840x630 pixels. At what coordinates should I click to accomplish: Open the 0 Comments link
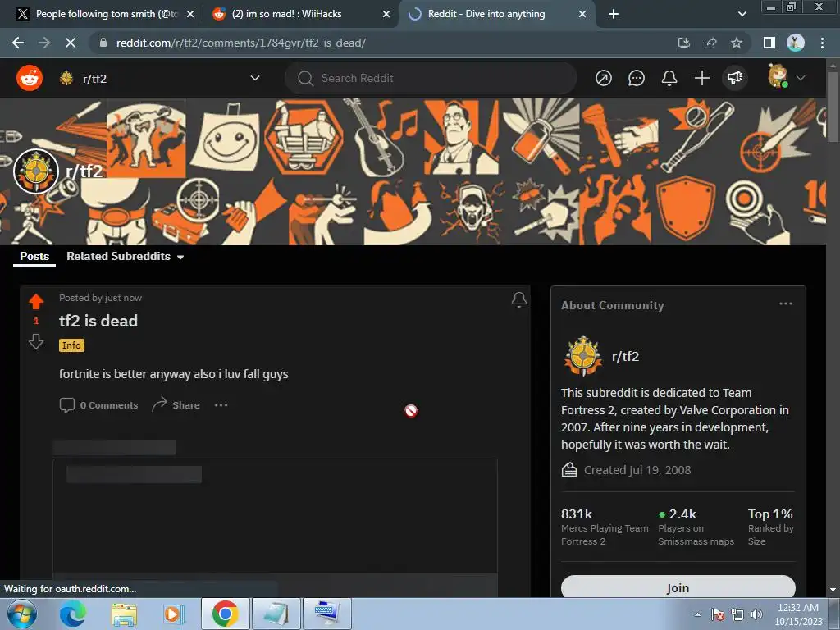pyautogui.click(x=98, y=405)
